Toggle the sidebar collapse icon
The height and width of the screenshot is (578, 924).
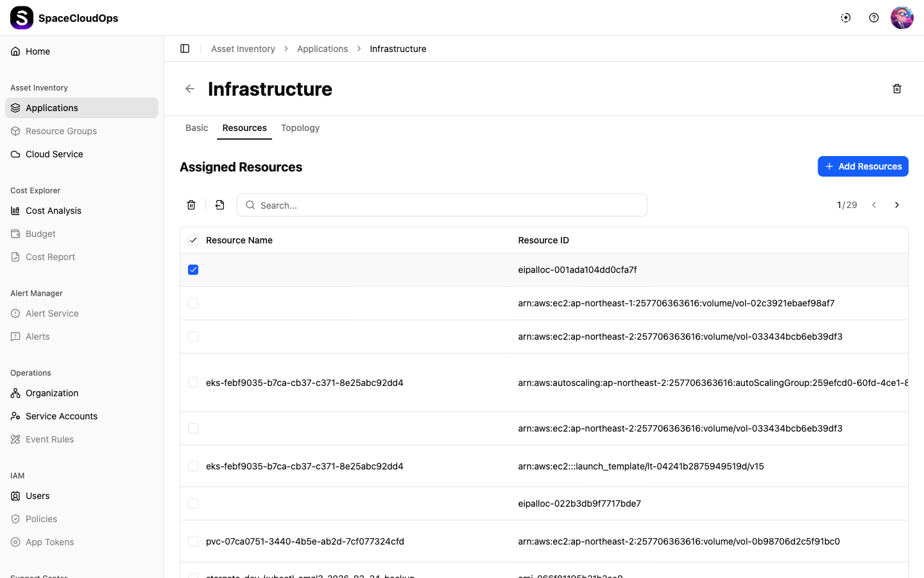click(x=185, y=49)
